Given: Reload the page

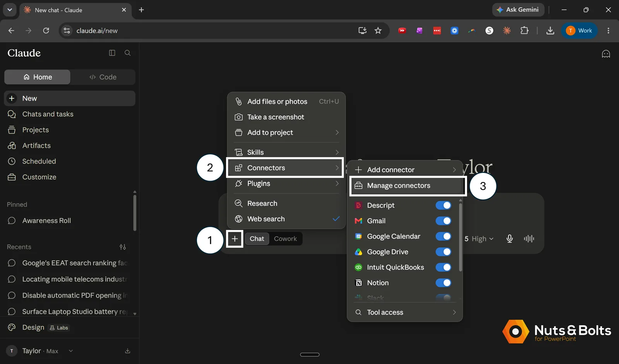Looking at the screenshot, I should tap(46, 31).
